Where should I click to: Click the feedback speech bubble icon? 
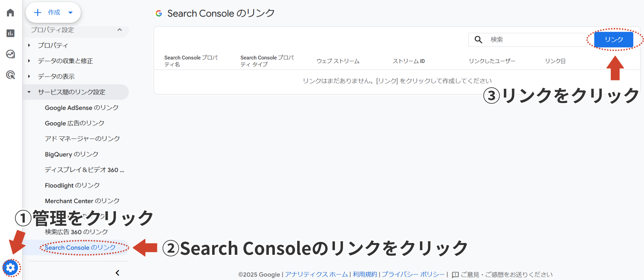click(x=455, y=275)
